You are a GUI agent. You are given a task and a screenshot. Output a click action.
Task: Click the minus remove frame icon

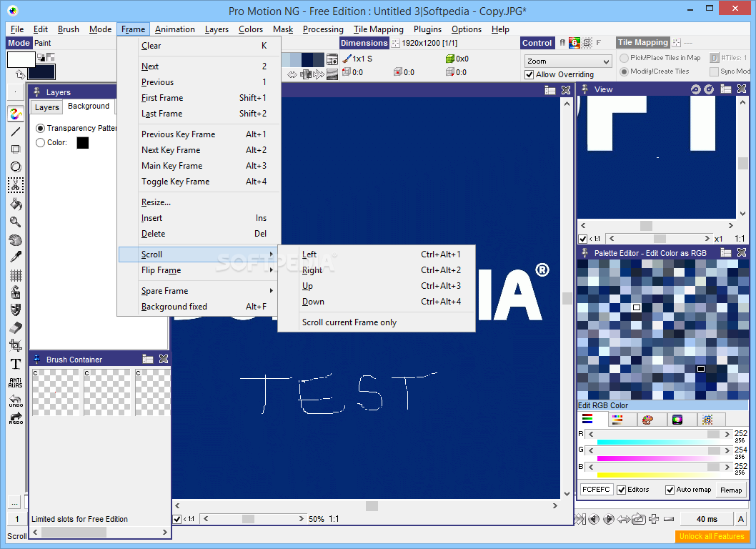click(x=669, y=519)
